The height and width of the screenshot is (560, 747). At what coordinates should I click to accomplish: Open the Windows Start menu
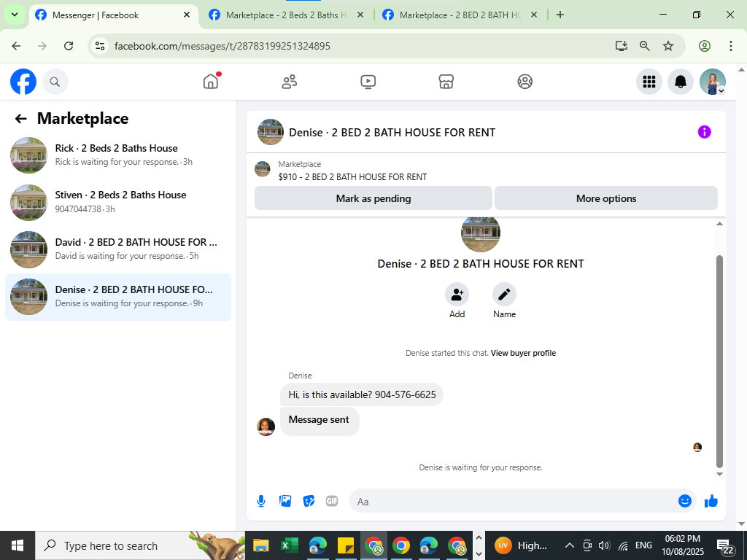[18, 545]
